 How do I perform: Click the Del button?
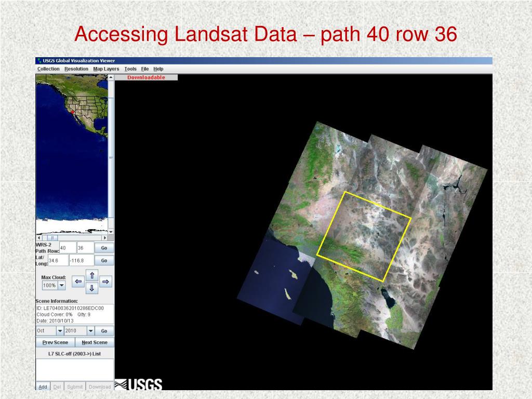57,387
